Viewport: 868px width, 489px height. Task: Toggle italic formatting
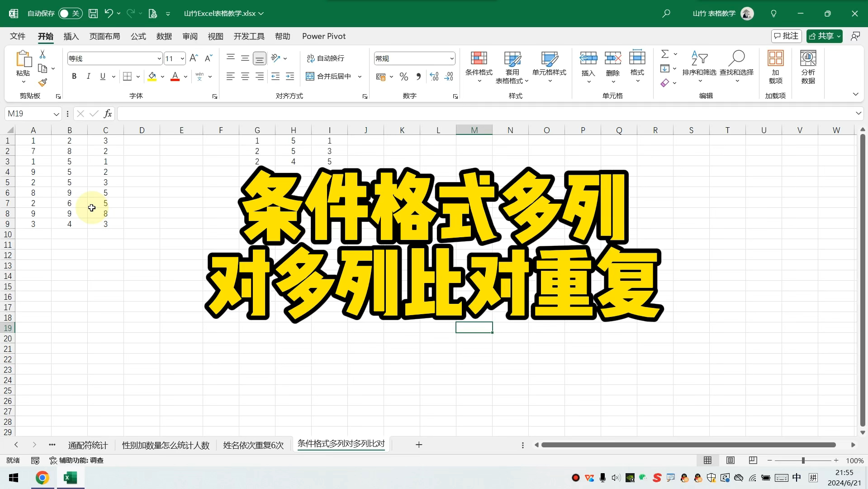[89, 76]
